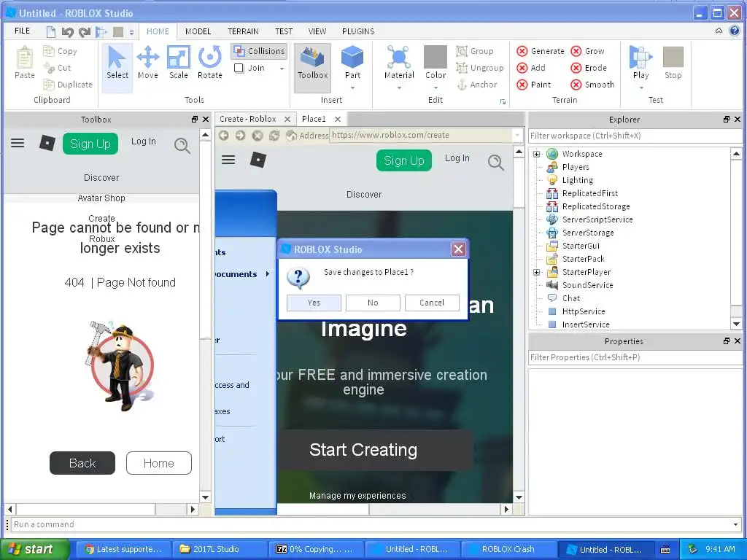Choose the Rotate tool

pyautogui.click(x=209, y=63)
